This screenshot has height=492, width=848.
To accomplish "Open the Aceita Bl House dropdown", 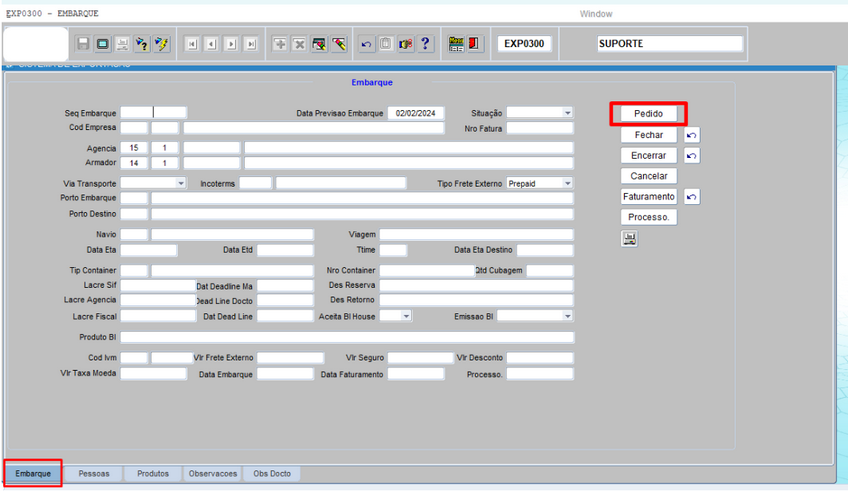I will coord(406,316).
